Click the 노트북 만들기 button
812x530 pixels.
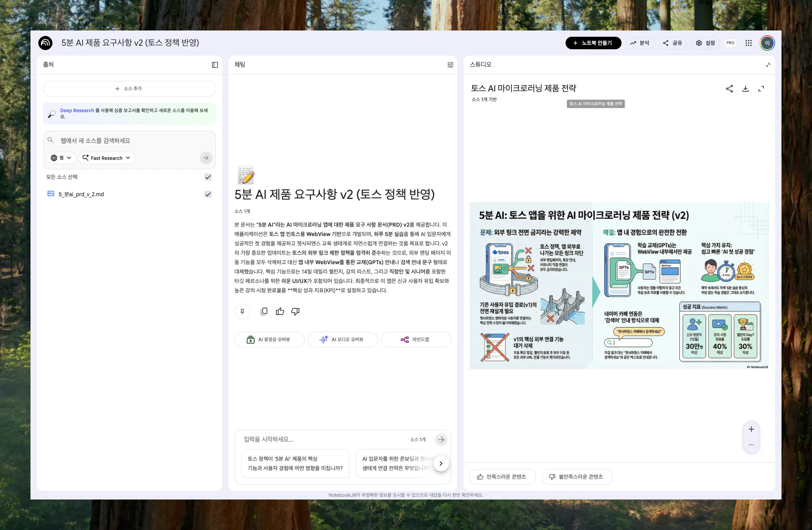[593, 43]
